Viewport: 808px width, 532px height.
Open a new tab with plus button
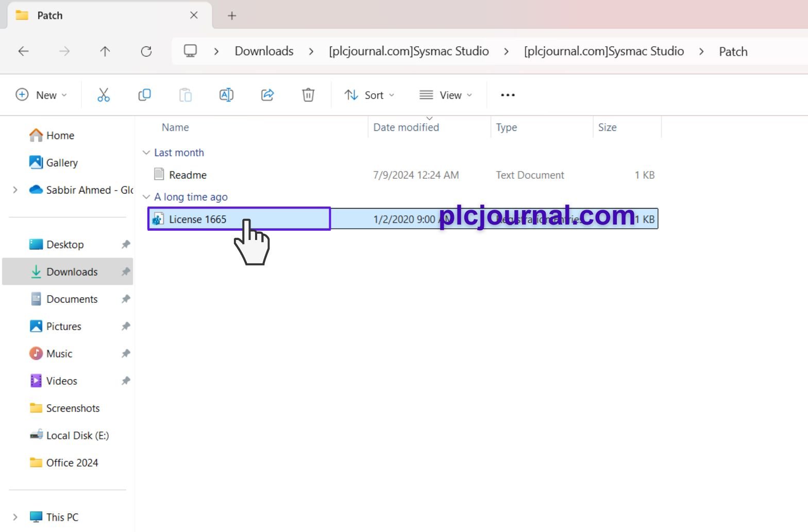tap(232, 15)
